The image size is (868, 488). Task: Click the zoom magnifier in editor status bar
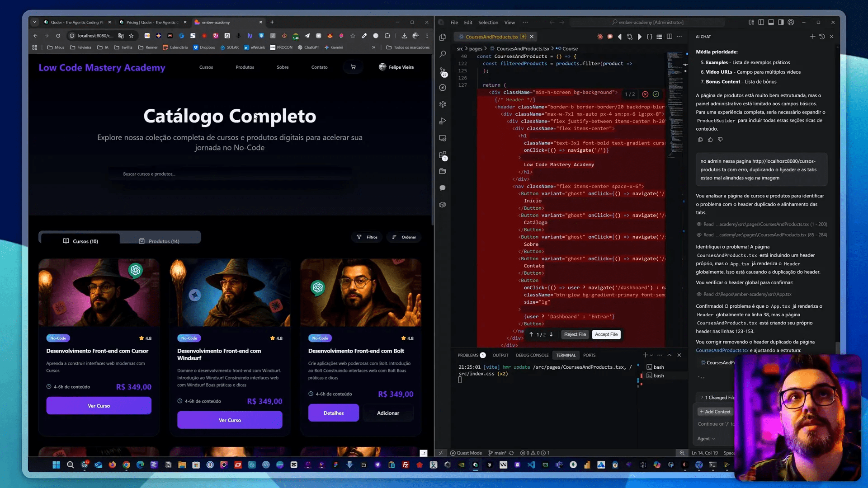682,453
